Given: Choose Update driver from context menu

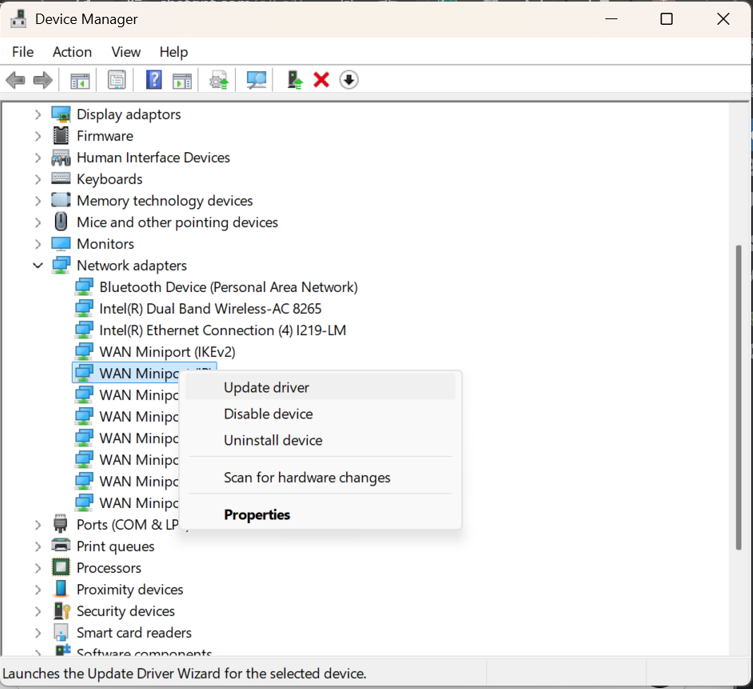Looking at the screenshot, I should pos(320,387).
